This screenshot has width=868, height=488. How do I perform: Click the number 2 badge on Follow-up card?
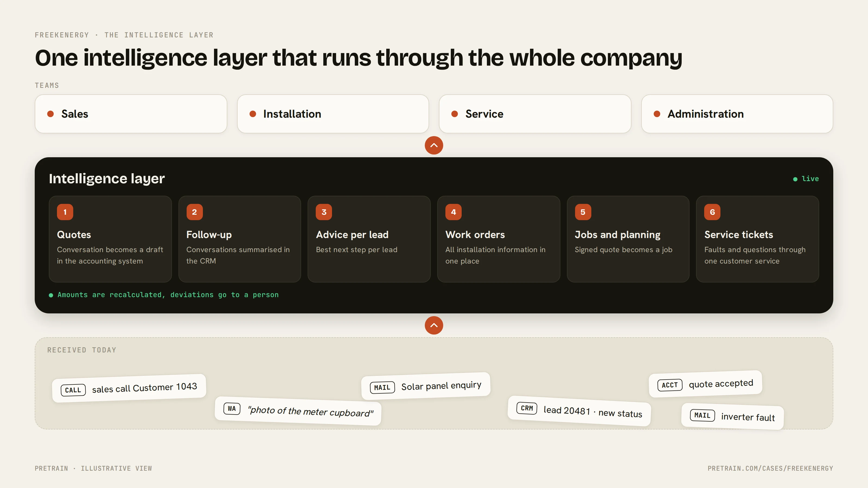[x=194, y=212]
